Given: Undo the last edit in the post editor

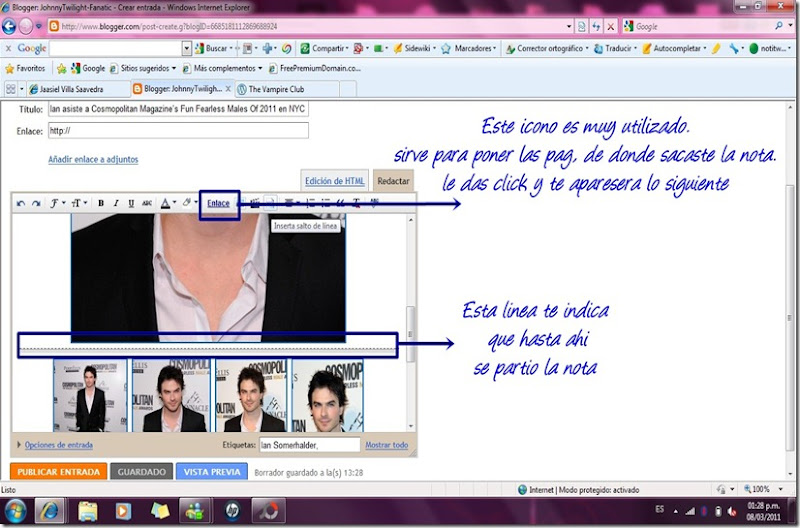Looking at the screenshot, I should coord(21,204).
